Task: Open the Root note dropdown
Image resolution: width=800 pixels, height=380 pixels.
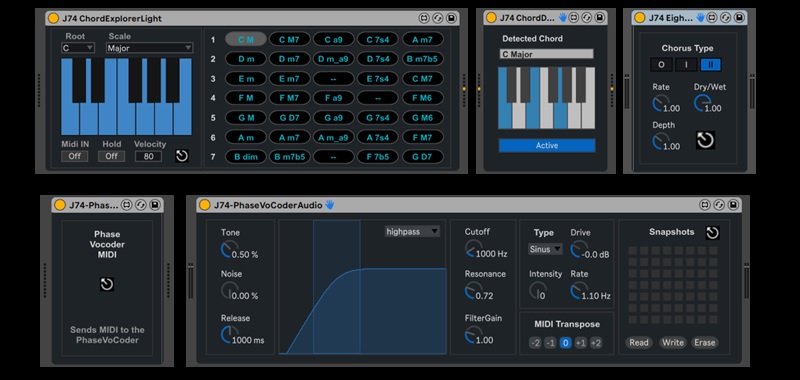Action: pyautogui.click(x=78, y=48)
